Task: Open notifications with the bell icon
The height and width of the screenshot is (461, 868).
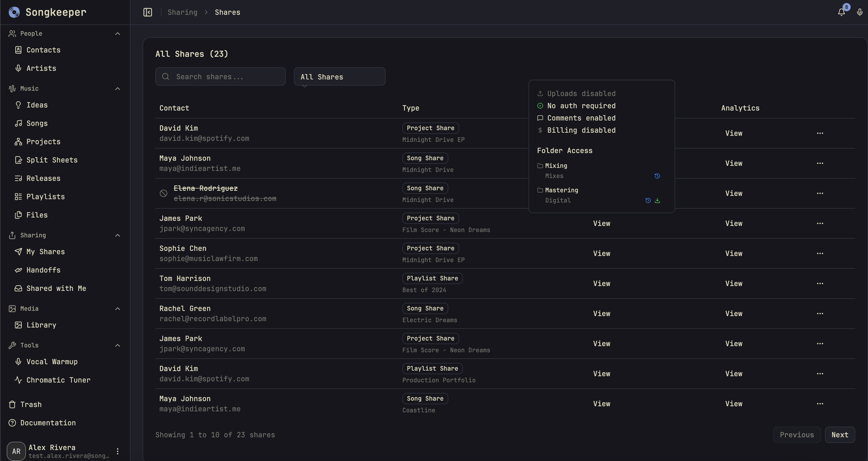Action: coord(841,12)
